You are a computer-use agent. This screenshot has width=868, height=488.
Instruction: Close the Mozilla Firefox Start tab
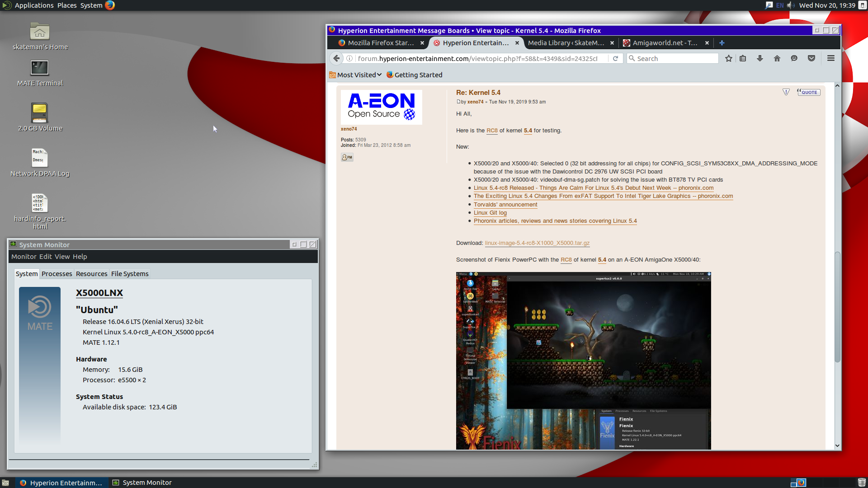click(422, 43)
